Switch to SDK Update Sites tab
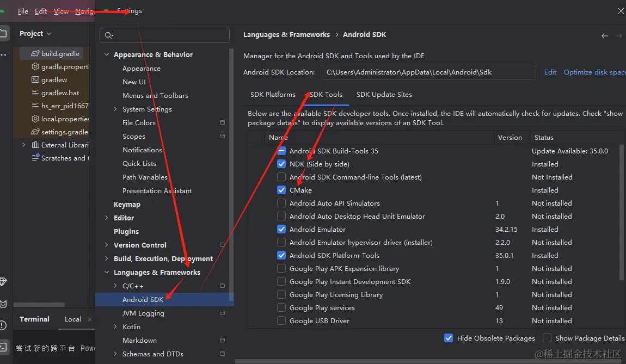This screenshot has height=364, width=626. coord(384,95)
